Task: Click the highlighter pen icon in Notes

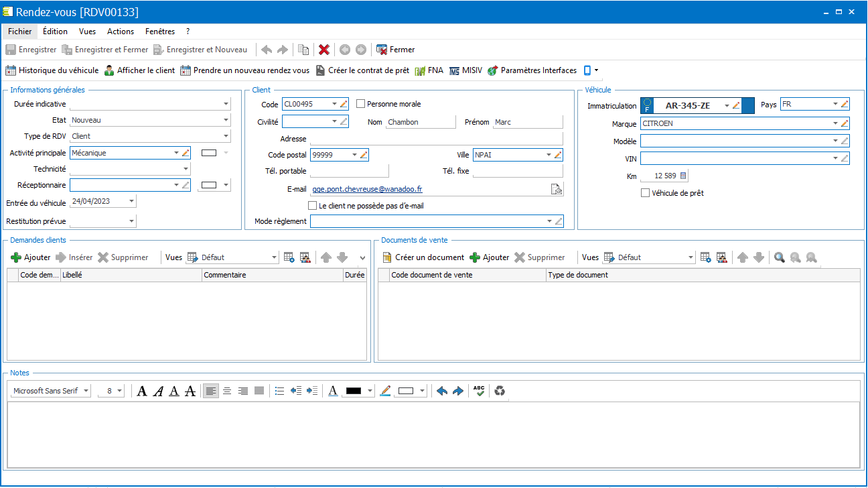Action: point(385,391)
